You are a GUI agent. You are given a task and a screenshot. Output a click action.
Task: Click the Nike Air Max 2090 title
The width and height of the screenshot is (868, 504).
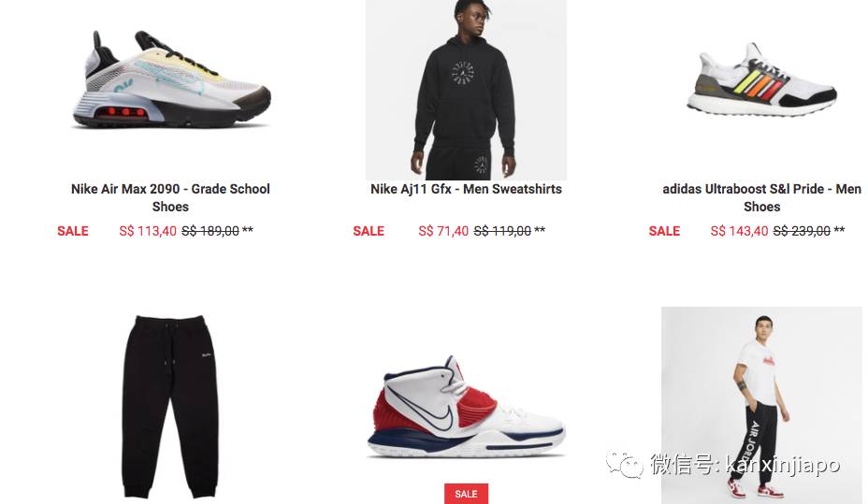click(170, 197)
